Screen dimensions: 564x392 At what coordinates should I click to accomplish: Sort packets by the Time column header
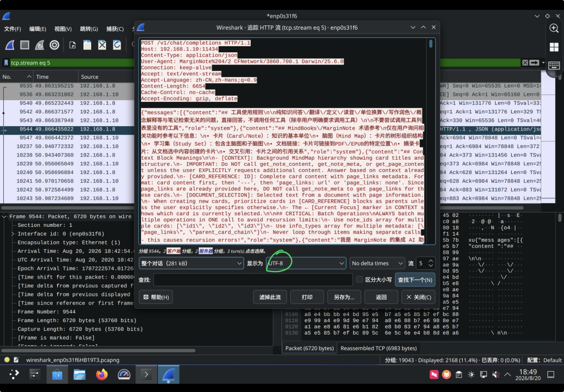(56, 77)
